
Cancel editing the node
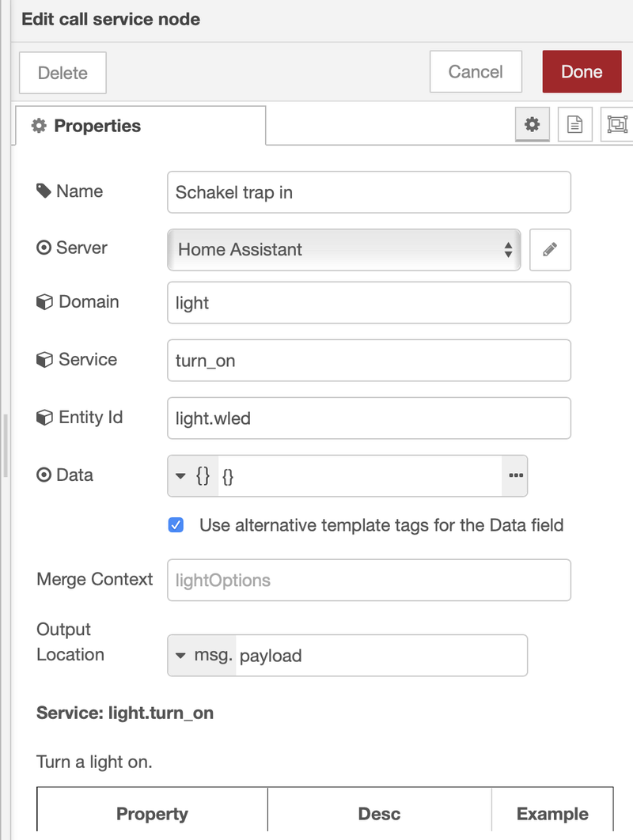tap(476, 72)
